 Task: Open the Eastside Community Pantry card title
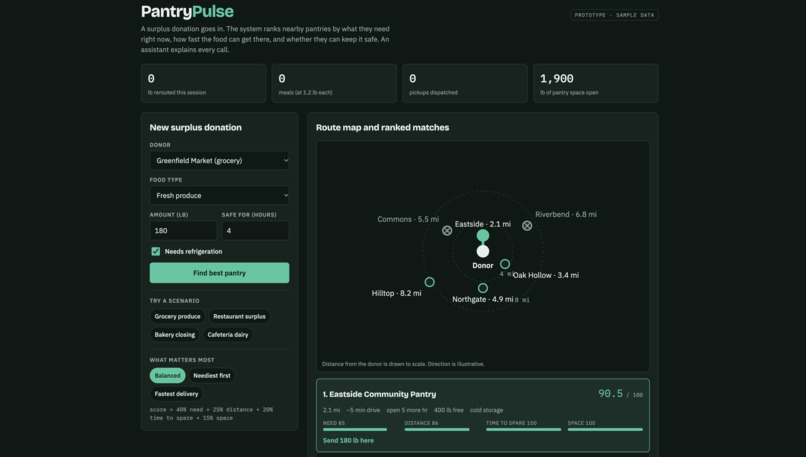[x=379, y=394]
